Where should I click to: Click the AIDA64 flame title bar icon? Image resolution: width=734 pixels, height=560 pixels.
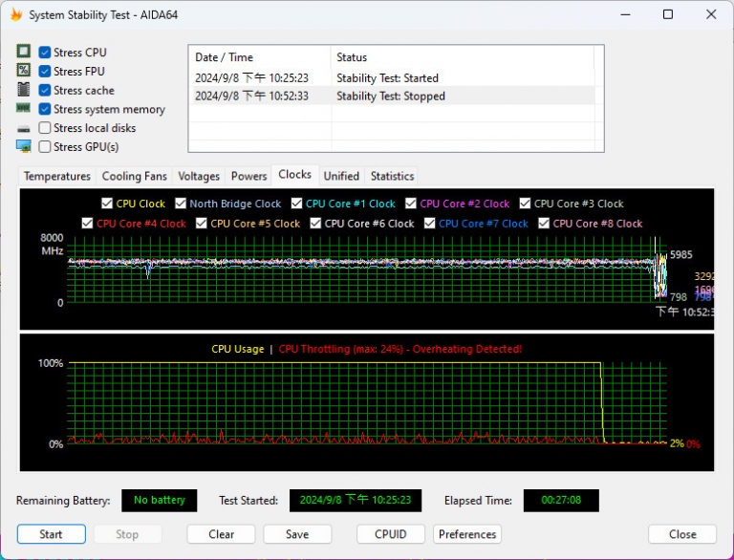point(16,15)
